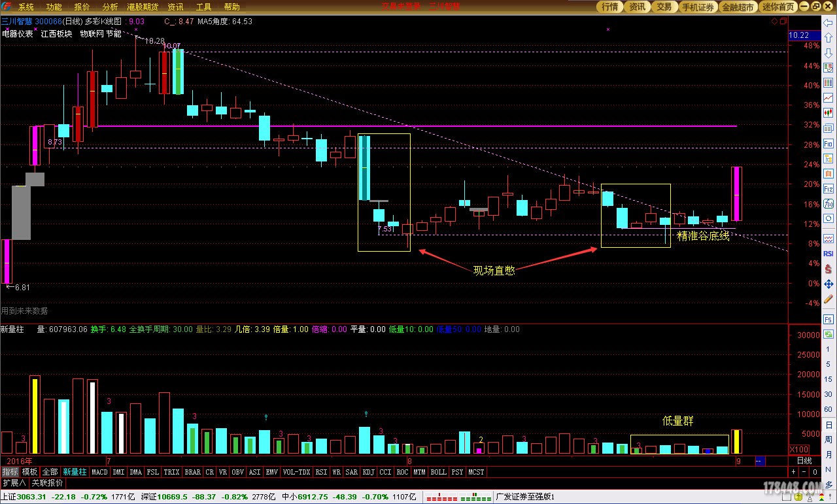Viewport: 837px width, 504px height.
Task: Open the 报价 menu
Action: pos(82,7)
